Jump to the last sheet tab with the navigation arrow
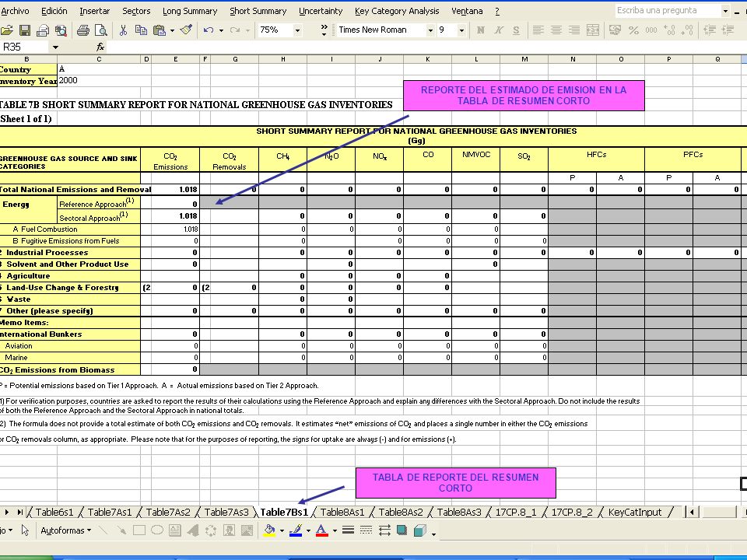The height and width of the screenshot is (560, 747). coord(19,513)
